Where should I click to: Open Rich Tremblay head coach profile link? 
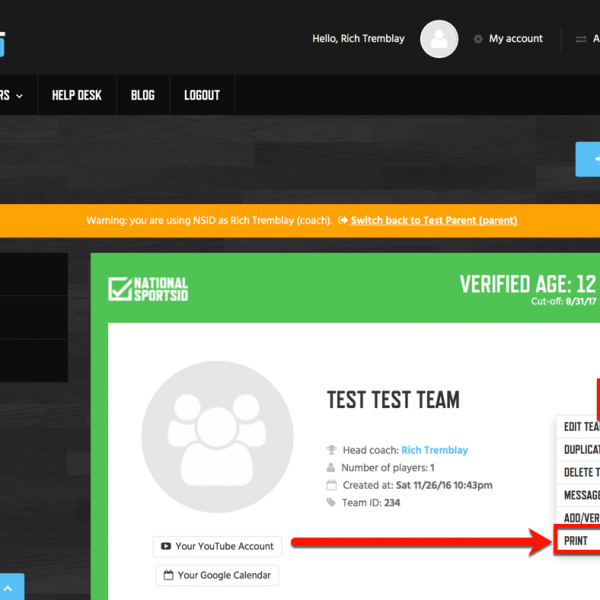(x=434, y=450)
